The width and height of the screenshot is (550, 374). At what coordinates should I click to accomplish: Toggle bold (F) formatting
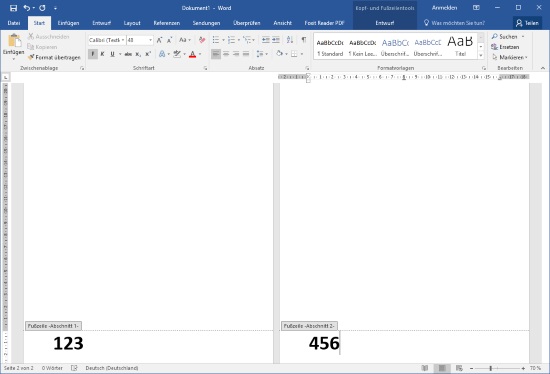tap(93, 54)
